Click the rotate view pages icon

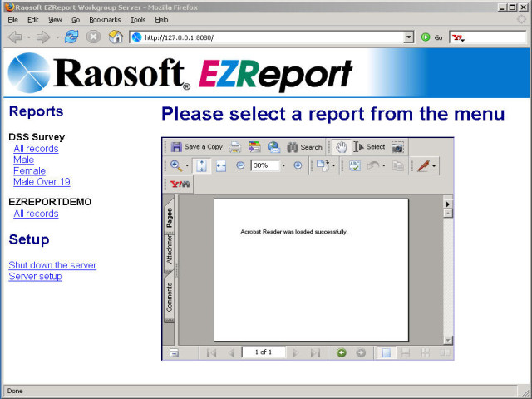(x=323, y=165)
